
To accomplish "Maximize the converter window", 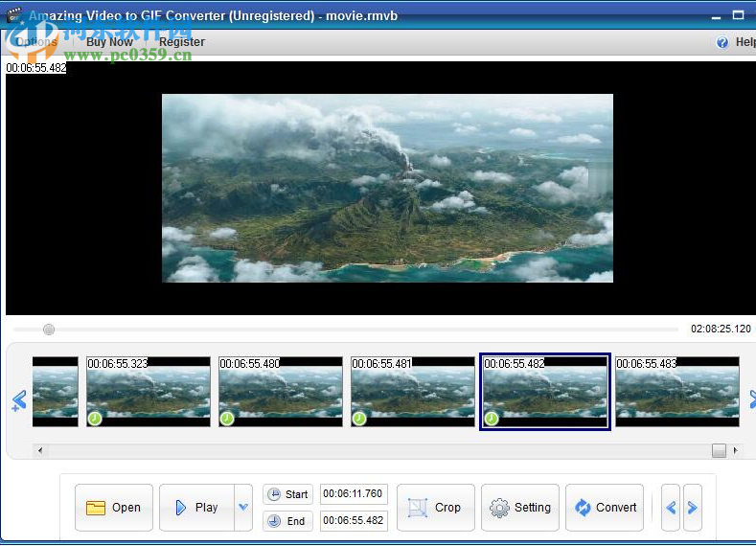I will click(x=738, y=15).
